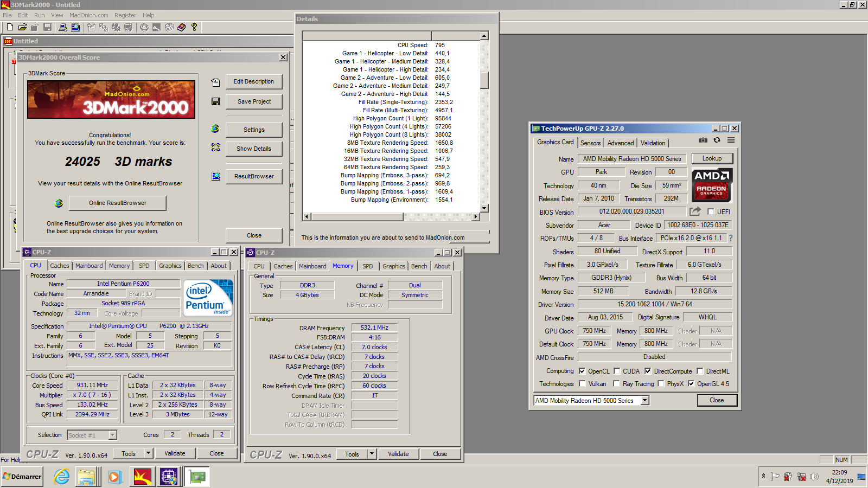The width and height of the screenshot is (868, 488).
Task: Open Windows Explorer folder in taskbar
Action: [x=86, y=477]
